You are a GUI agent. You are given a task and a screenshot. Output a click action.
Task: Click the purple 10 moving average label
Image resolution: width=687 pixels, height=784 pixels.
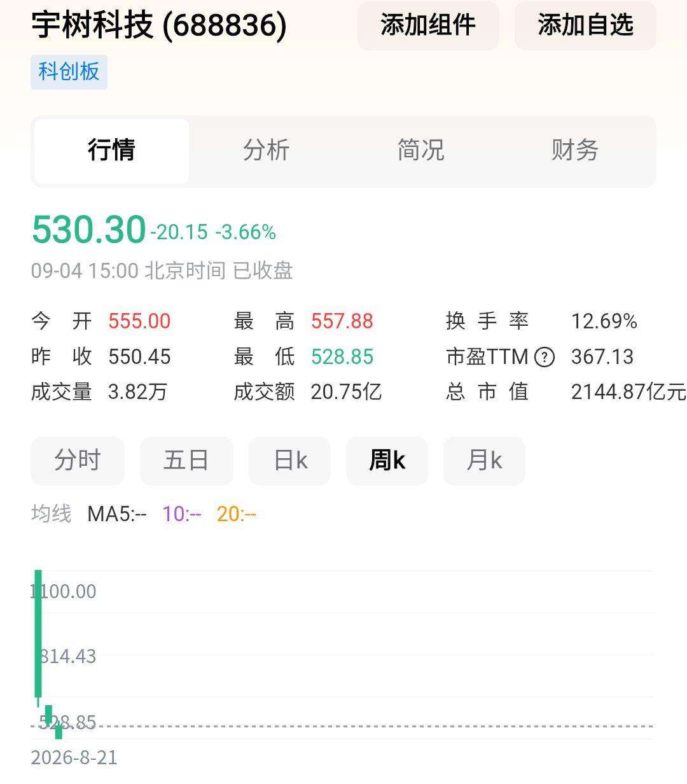[182, 514]
